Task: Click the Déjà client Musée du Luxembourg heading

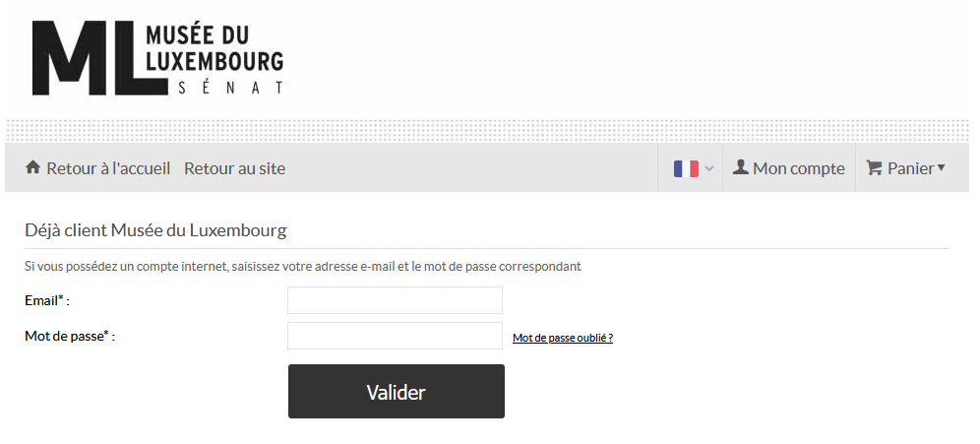Action: 155,230
